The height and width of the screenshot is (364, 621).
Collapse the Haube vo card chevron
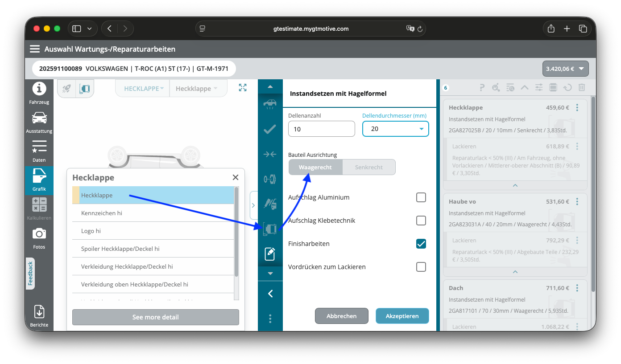(515, 272)
